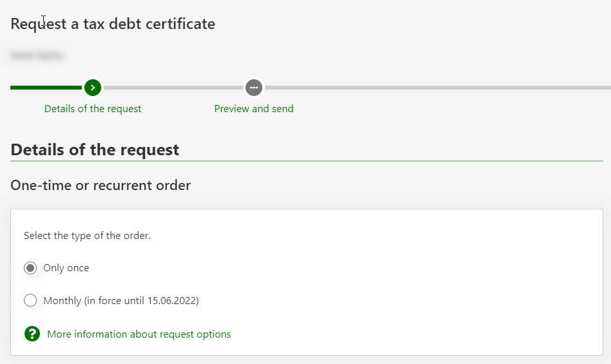Click the "Request a tax debt certificate" title

point(113,24)
